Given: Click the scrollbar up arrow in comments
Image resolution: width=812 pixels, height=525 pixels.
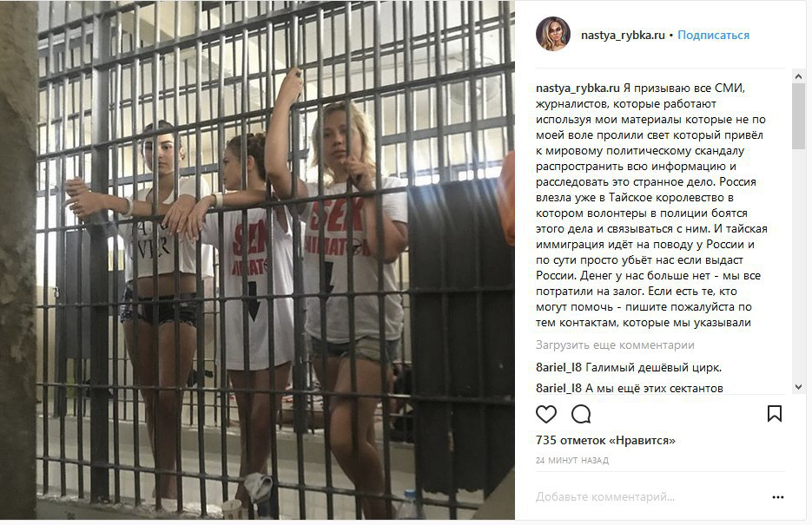Looking at the screenshot, I should click(x=798, y=76).
